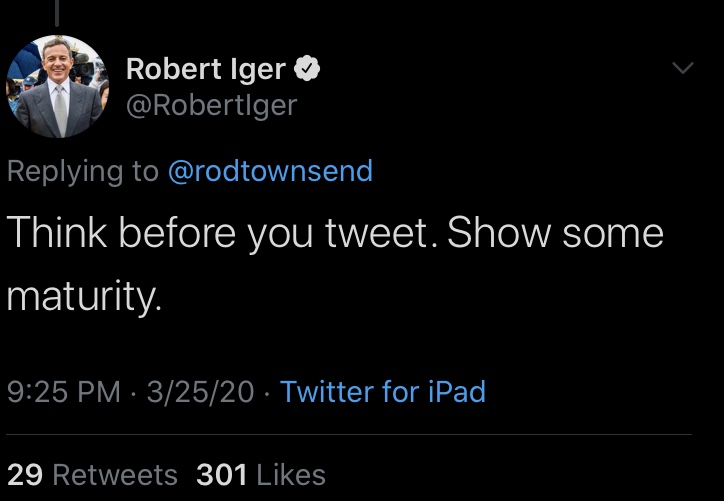Click the bold like count 301
This screenshot has height=501, width=724.
coord(221,474)
